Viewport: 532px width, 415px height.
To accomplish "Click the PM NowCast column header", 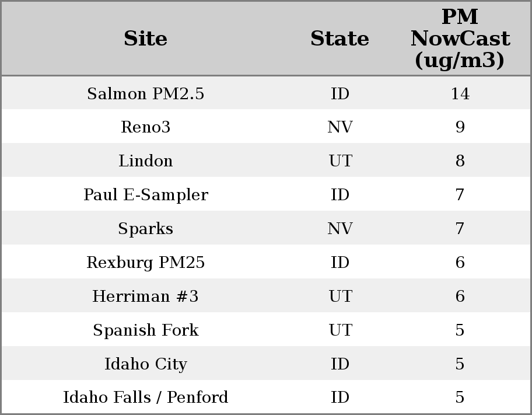I will (x=460, y=39).
